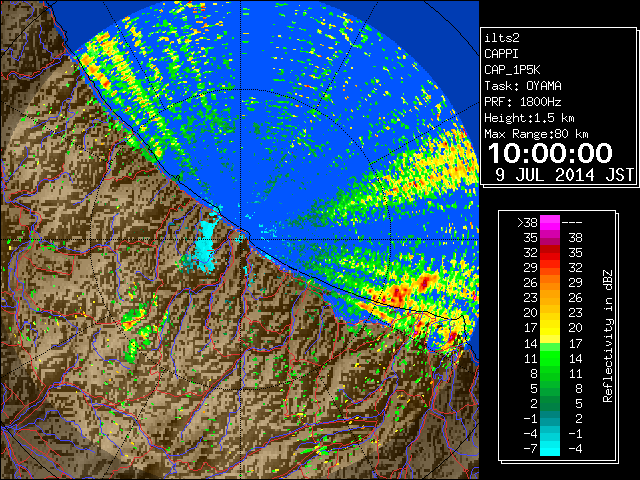
Task: Click the CAP_1P5K label
Action: (x=512, y=70)
